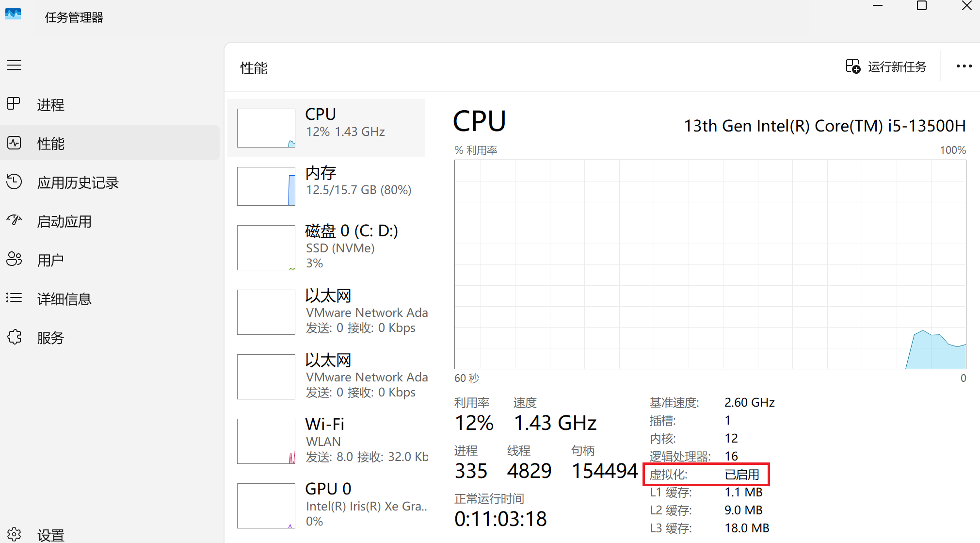Maximize the Task Manager window
The height and width of the screenshot is (543, 980).
[922, 6]
